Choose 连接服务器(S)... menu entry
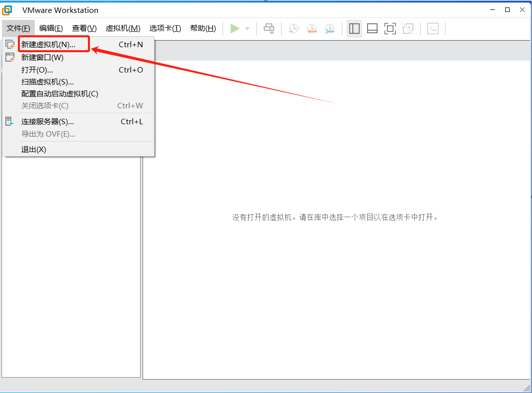 click(x=78, y=122)
